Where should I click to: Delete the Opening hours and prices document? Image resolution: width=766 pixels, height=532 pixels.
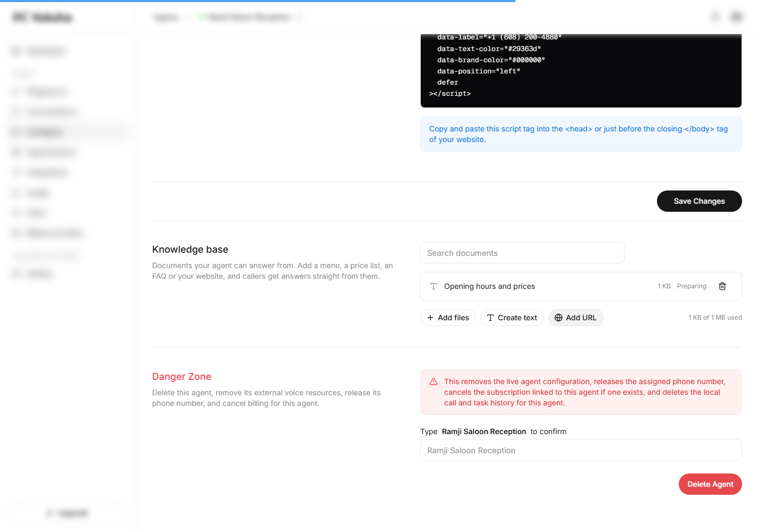[722, 286]
